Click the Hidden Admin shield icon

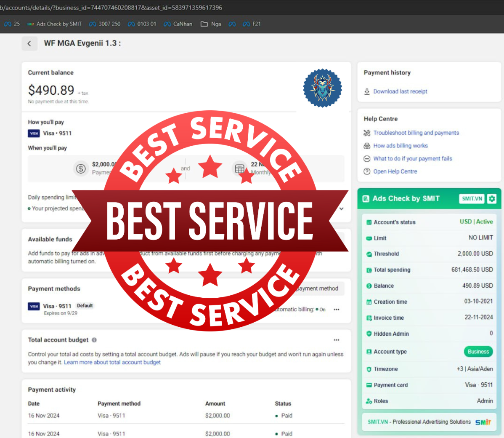pos(369,334)
